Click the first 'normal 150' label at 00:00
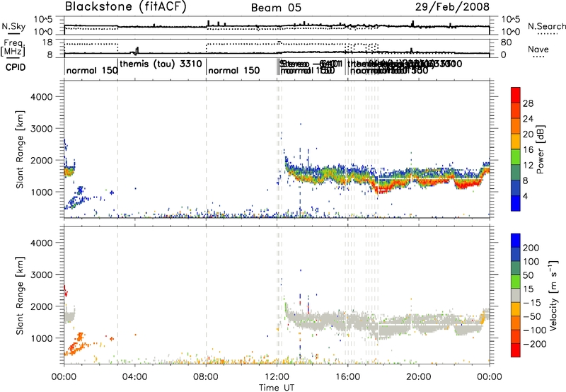 click(x=92, y=70)
